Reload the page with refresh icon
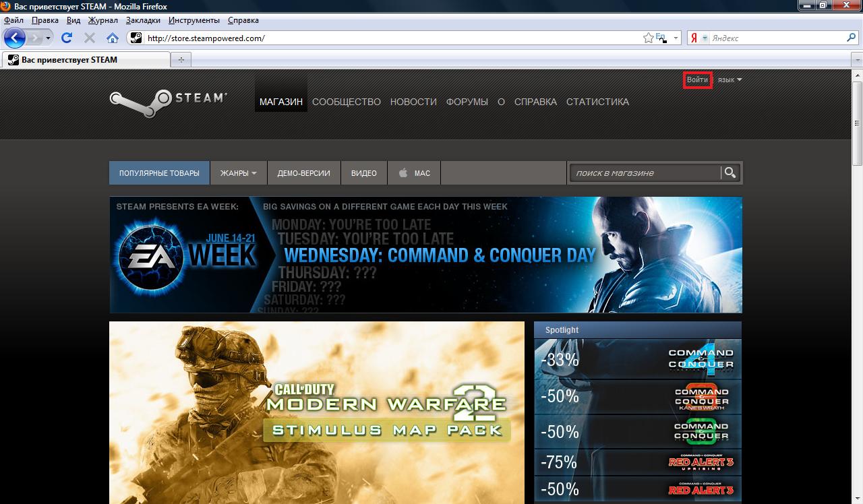 tap(67, 38)
